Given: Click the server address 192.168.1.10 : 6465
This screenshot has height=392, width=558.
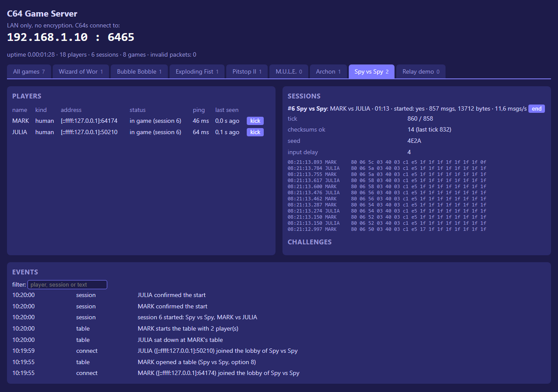Looking at the screenshot, I should tap(71, 37).
